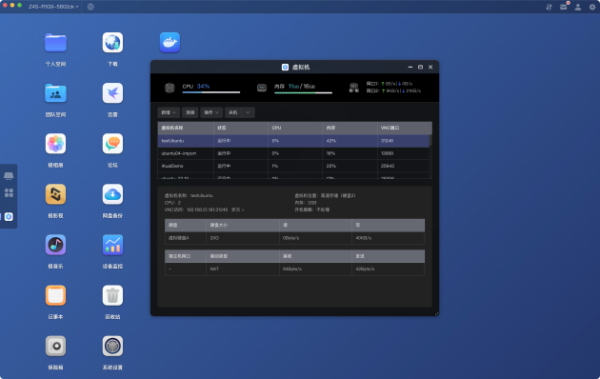Open the 系统设置 system settings icon

[x=112, y=346]
